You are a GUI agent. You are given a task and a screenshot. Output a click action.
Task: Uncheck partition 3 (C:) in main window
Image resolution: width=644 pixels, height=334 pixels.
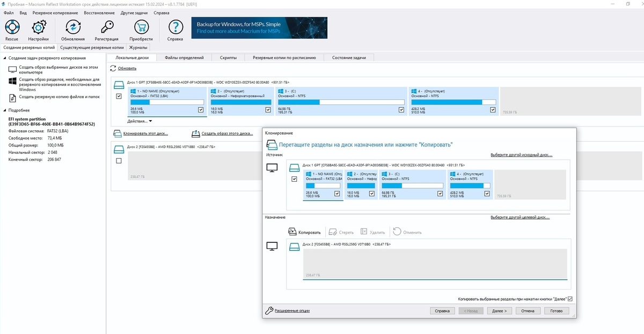click(x=401, y=110)
